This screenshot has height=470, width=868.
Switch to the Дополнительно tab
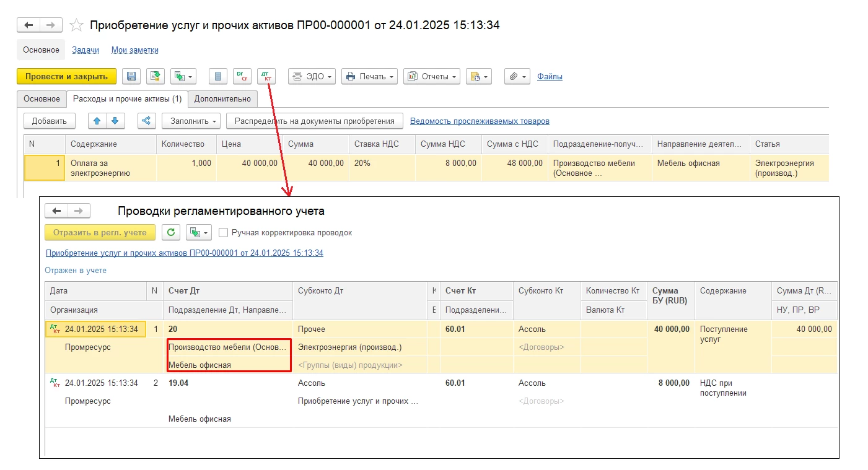tap(222, 98)
